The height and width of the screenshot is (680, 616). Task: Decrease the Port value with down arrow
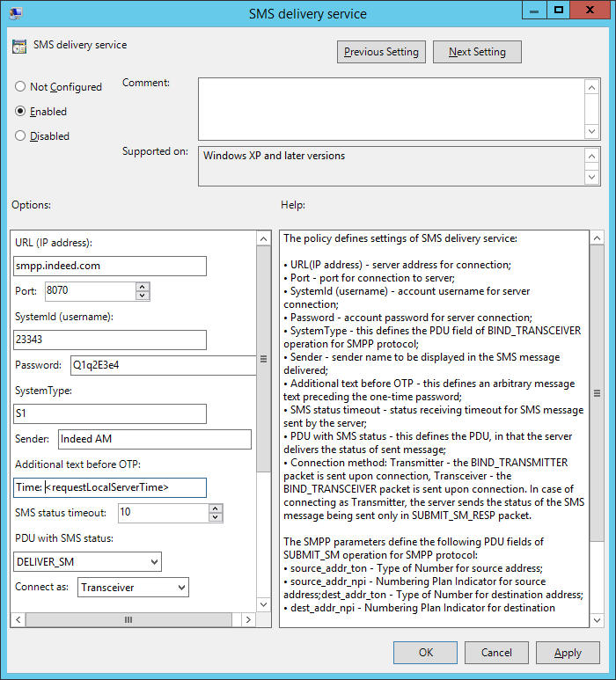coord(143,296)
